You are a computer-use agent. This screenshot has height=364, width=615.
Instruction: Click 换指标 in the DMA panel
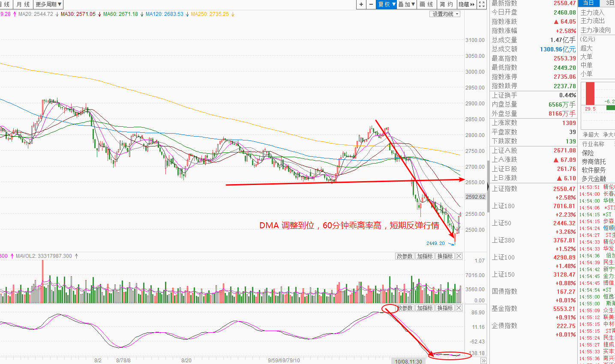tap(445, 308)
